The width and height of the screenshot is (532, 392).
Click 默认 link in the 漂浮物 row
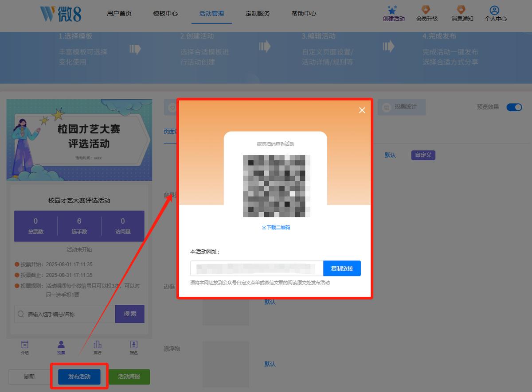point(270,364)
